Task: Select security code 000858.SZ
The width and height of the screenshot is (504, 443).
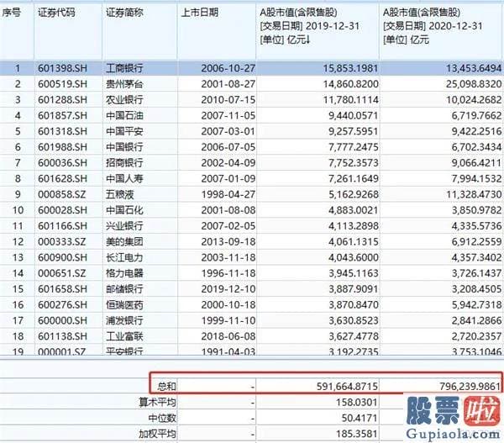Action: (62, 194)
